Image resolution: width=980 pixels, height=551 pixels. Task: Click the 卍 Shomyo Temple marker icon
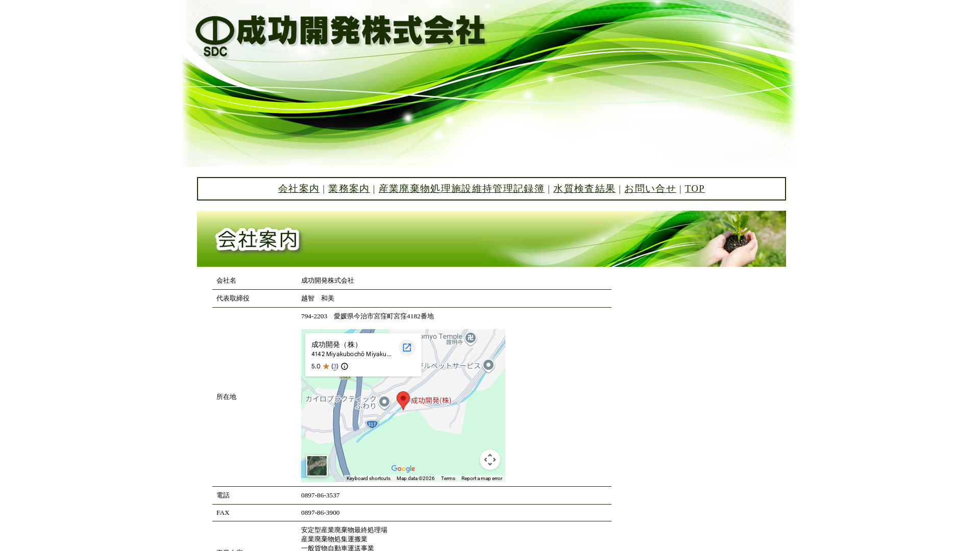(x=470, y=337)
